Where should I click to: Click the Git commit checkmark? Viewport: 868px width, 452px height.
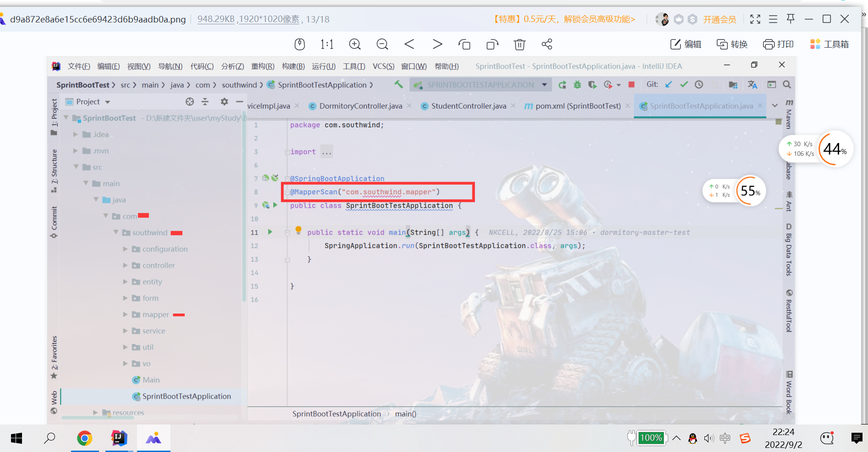(684, 84)
